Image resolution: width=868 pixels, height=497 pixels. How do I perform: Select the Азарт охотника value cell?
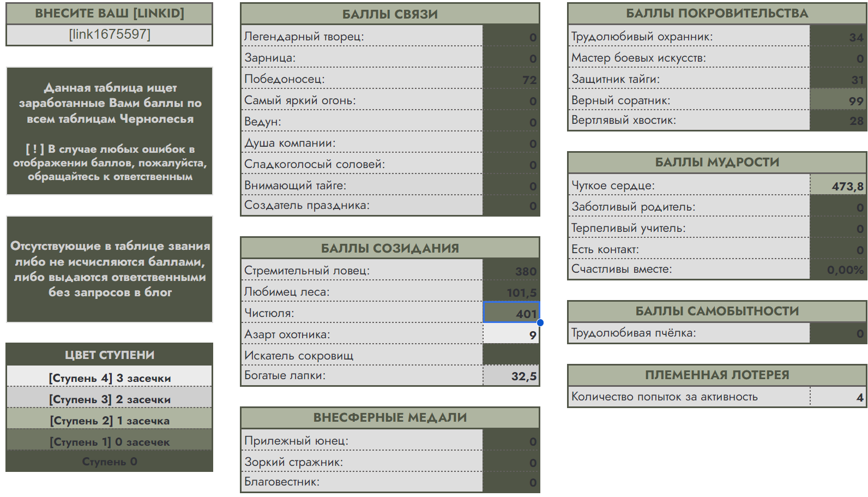511,334
